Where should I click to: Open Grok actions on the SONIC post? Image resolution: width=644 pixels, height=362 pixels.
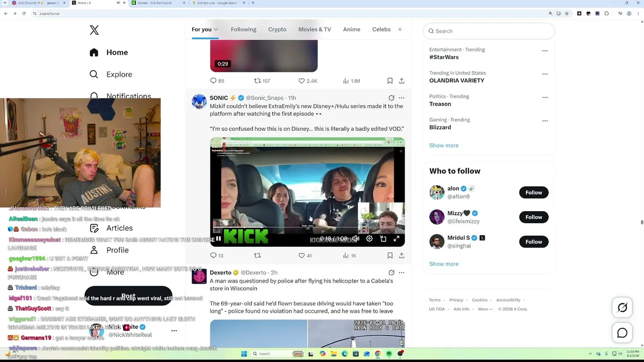(391, 98)
